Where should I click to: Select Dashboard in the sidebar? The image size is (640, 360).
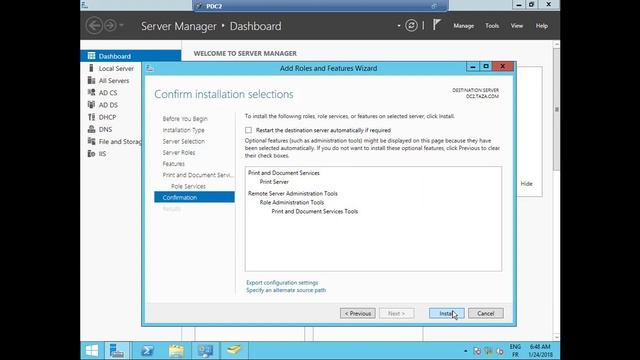(131, 56)
